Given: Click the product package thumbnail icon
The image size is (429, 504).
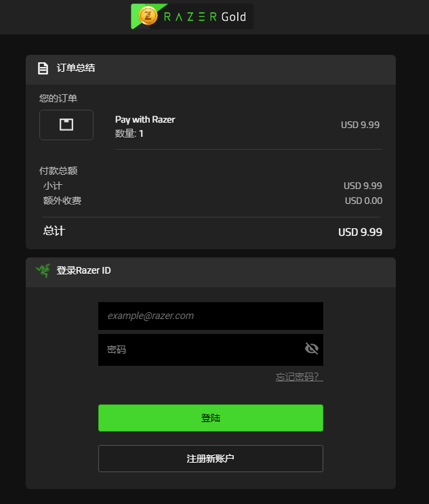Looking at the screenshot, I should click(x=66, y=125).
